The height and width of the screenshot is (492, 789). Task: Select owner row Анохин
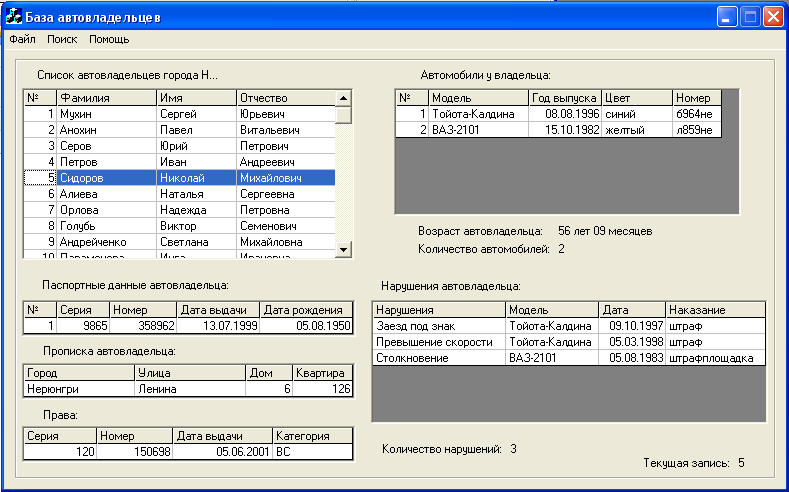click(x=180, y=130)
